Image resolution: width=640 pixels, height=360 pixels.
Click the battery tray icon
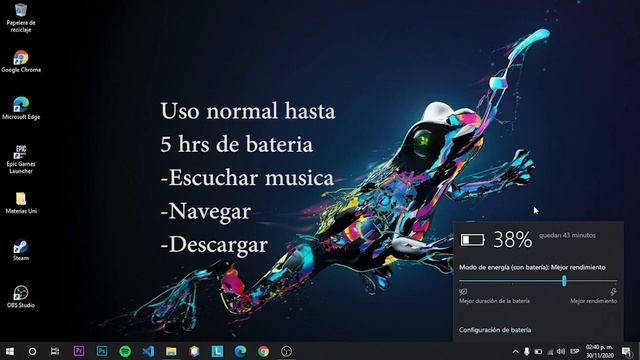click(538, 351)
